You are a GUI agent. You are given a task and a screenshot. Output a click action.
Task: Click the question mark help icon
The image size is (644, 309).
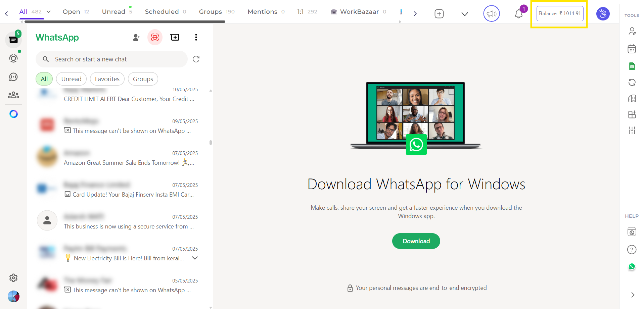[632, 250]
